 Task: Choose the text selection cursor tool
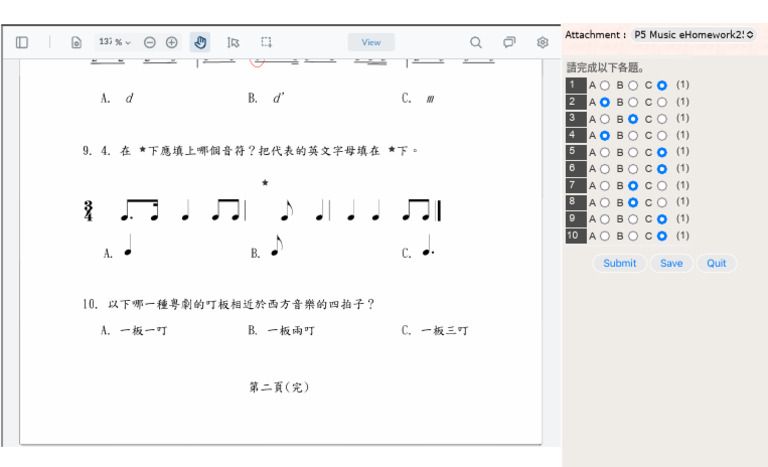pyautogui.click(x=233, y=43)
